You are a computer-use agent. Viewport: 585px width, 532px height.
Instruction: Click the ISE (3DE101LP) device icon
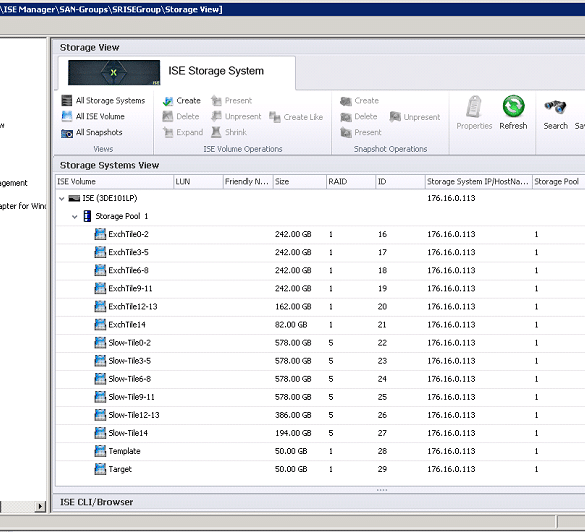[x=74, y=198]
